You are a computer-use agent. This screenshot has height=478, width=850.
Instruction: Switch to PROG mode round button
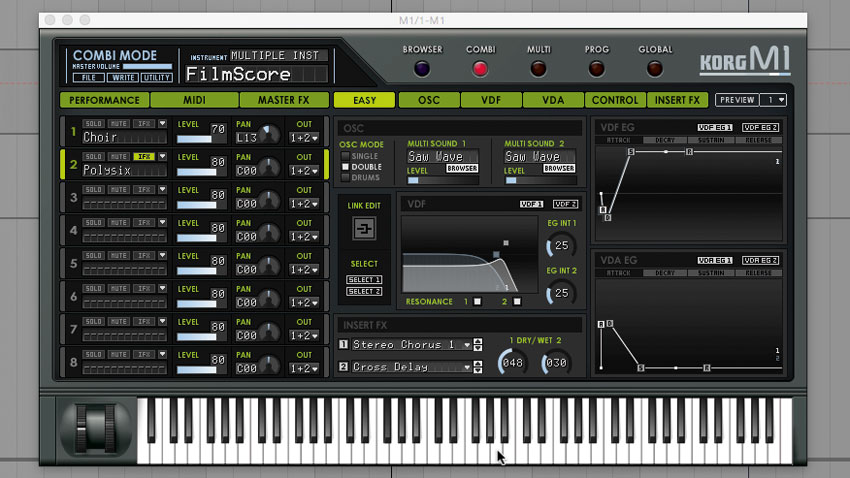tap(596, 69)
